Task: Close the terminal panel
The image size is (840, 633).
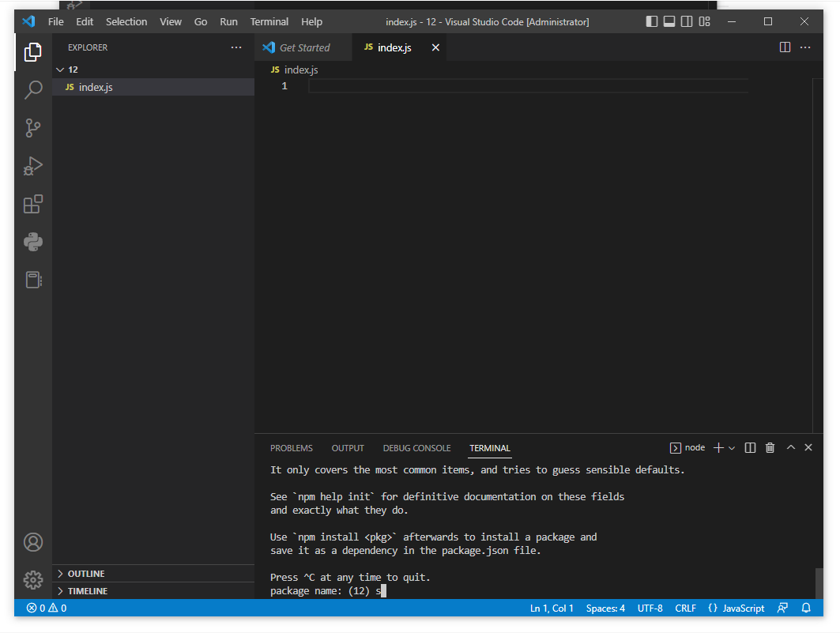Action: (808, 447)
